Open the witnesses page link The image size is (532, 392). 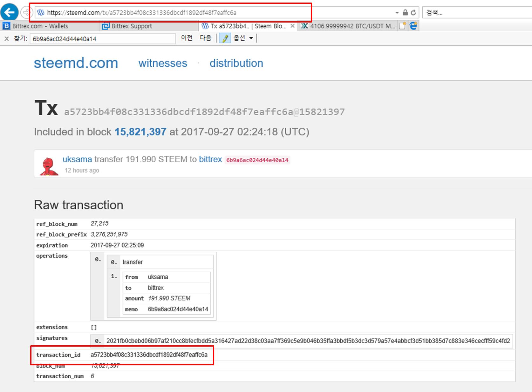[x=163, y=63]
